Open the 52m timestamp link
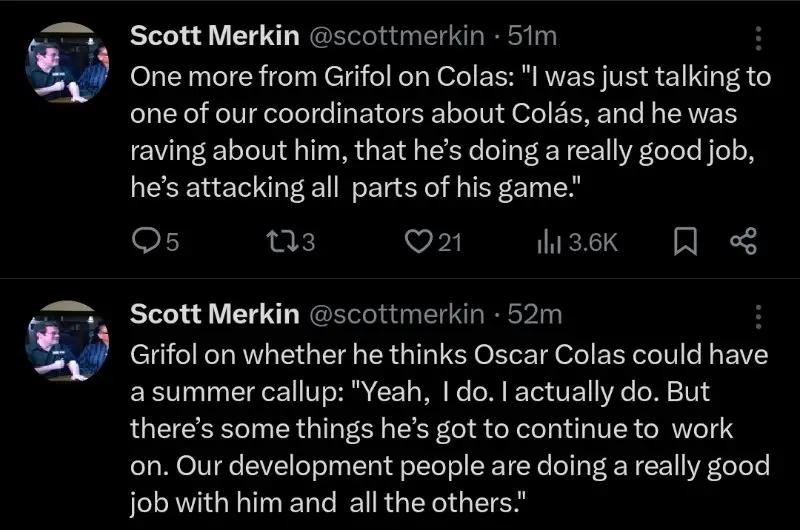The height and width of the screenshot is (530, 800). click(x=535, y=314)
